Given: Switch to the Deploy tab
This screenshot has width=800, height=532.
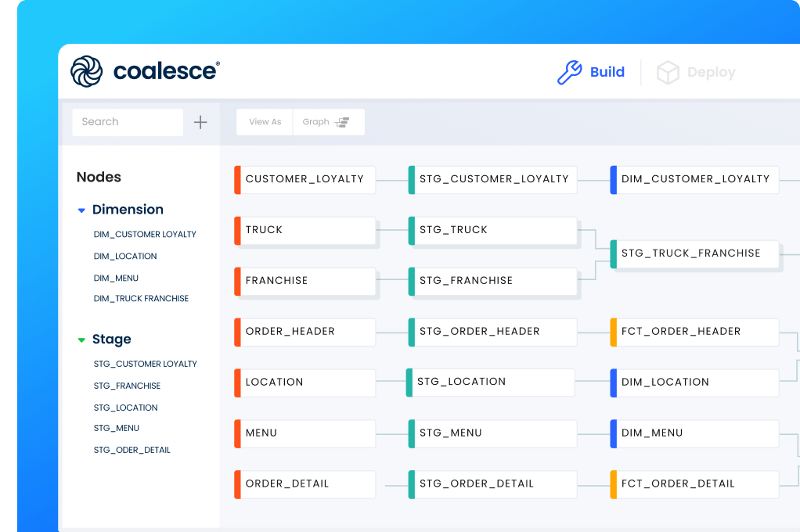Looking at the screenshot, I should tap(696, 73).
